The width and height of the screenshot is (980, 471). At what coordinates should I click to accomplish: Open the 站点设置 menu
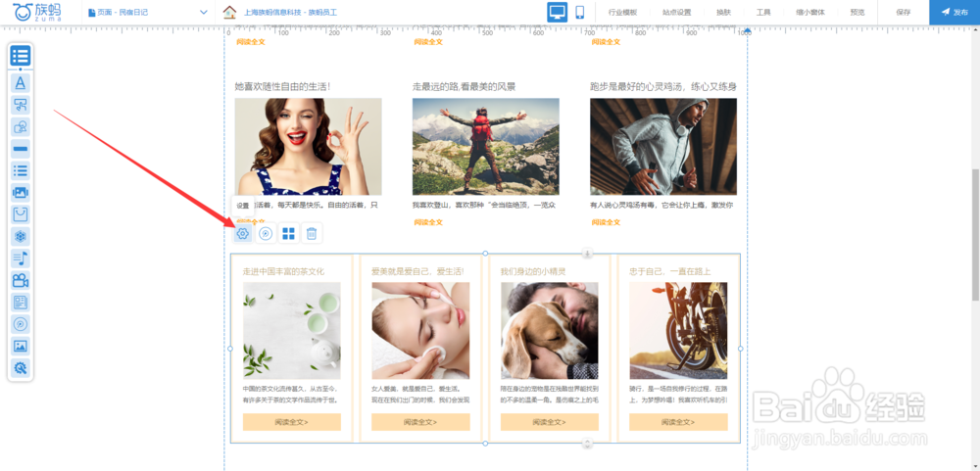pos(677,12)
